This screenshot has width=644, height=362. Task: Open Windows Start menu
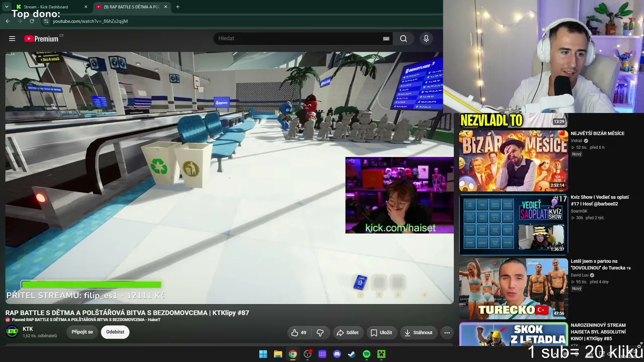tap(263, 354)
